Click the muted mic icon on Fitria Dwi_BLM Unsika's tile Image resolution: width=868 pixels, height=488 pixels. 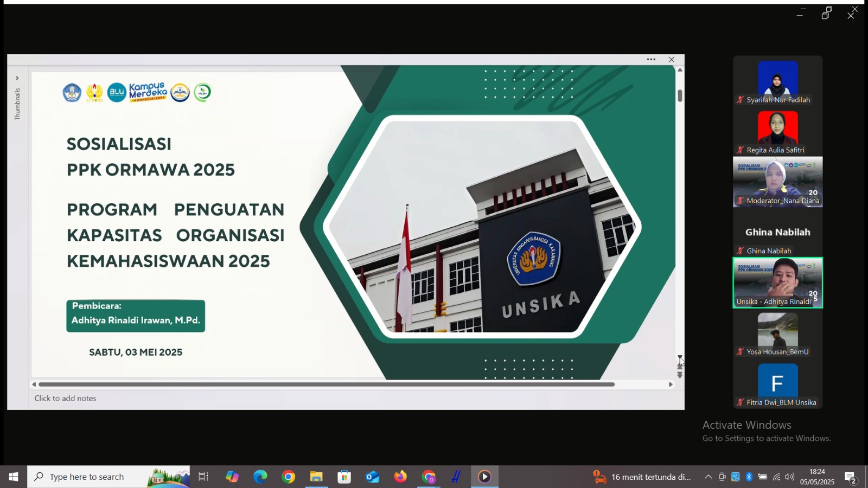[739, 402]
